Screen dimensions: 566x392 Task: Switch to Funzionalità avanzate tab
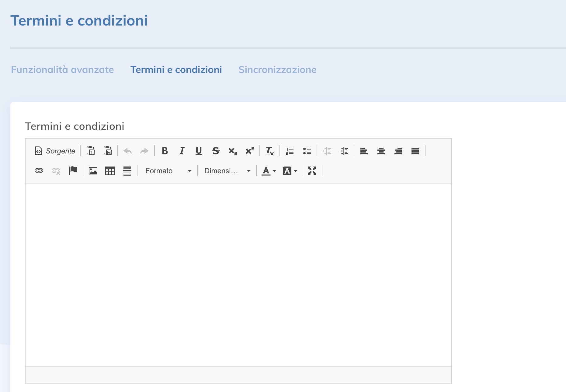click(62, 70)
